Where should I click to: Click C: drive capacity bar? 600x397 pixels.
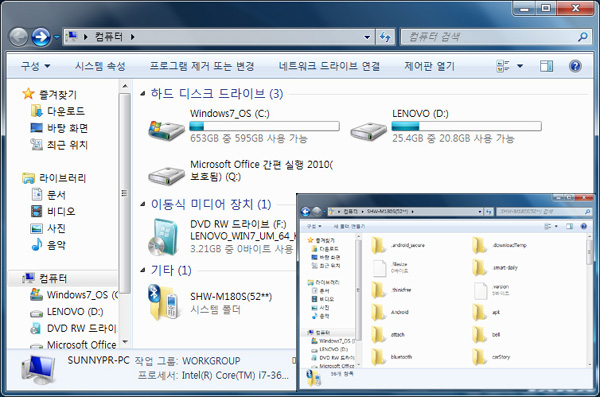(x=264, y=126)
